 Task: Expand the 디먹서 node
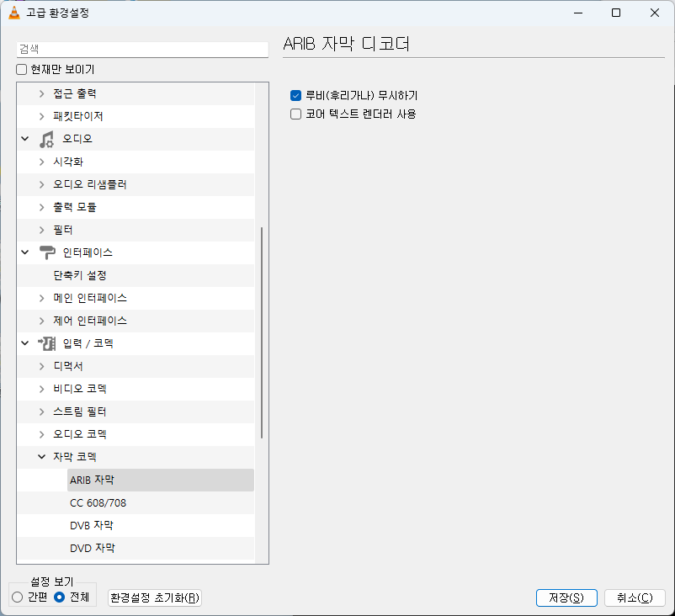click(42, 366)
